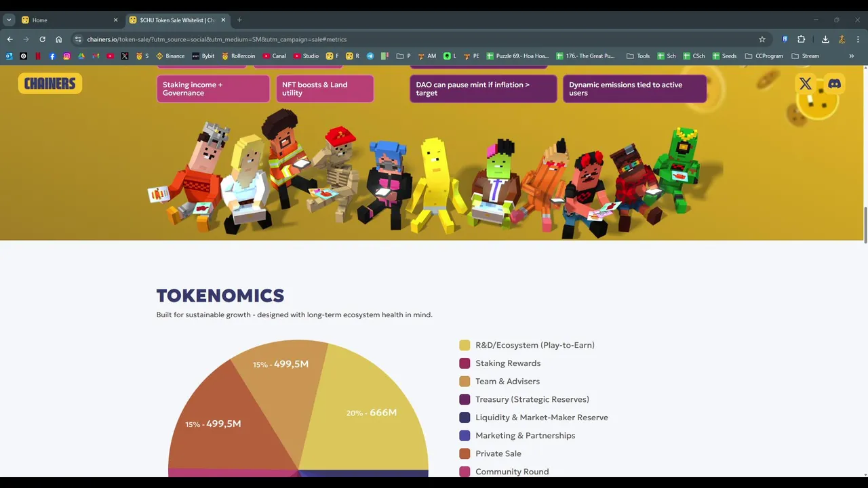Open the 176.- The Great Pu... bookmark
Viewport: 868px width, 488px height.
click(x=585, y=56)
